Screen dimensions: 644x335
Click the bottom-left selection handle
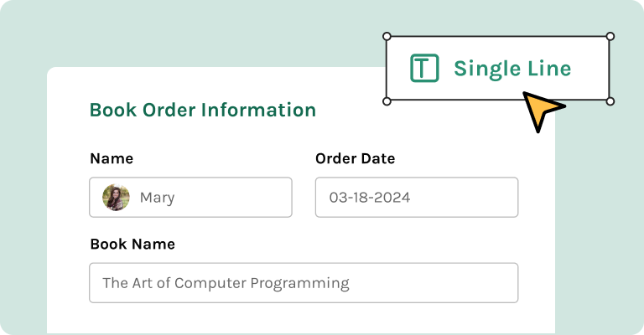click(x=387, y=101)
